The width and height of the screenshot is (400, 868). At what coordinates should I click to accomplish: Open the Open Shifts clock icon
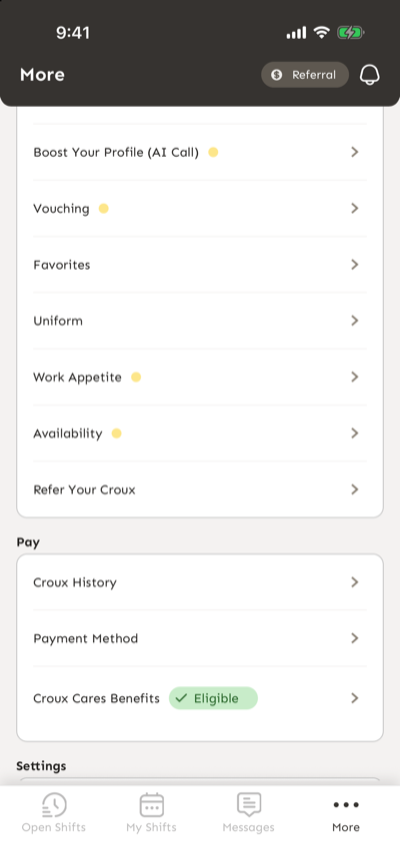pyautogui.click(x=54, y=805)
